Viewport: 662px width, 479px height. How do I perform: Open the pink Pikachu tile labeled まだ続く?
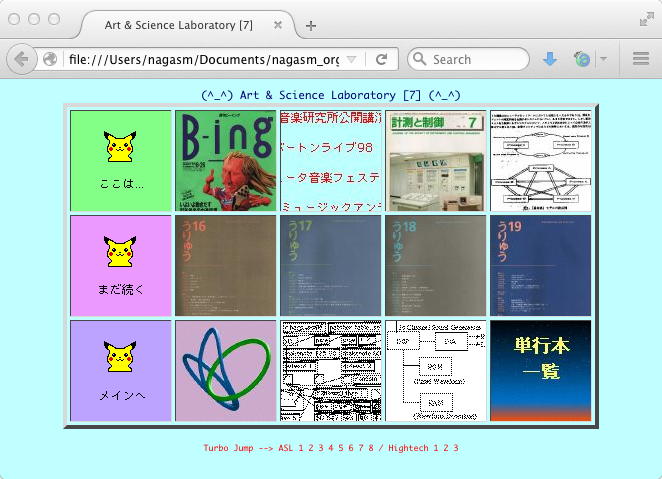[121, 265]
